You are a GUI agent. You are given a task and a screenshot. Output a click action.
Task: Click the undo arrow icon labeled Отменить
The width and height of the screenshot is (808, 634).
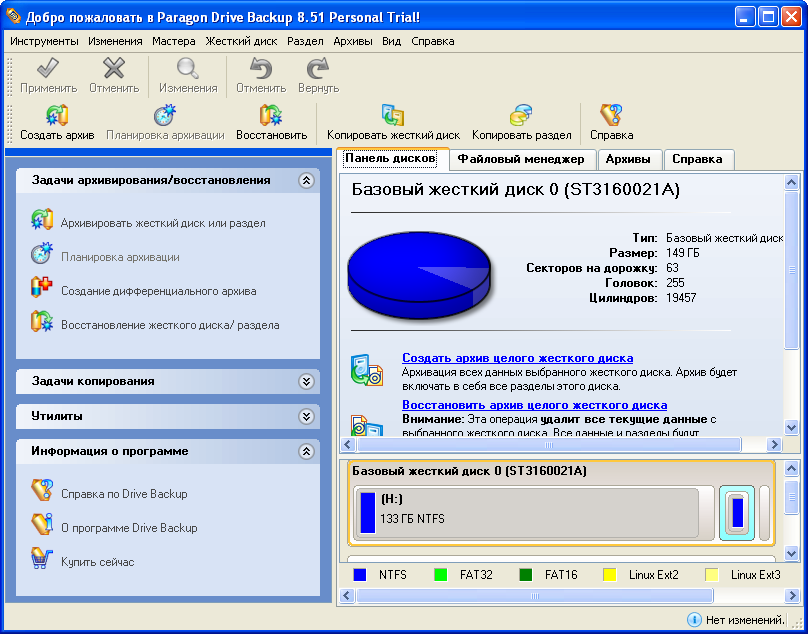tap(261, 69)
